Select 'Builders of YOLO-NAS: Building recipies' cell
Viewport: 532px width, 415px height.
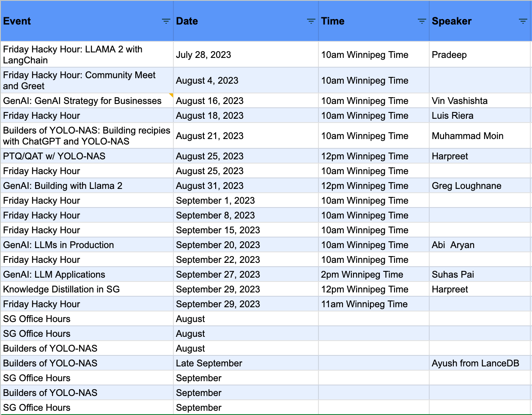[87, 136]
